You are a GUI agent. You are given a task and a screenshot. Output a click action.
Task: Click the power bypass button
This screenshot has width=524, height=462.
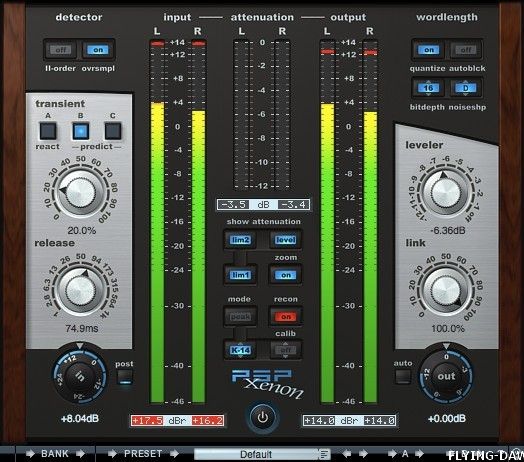click(262, 418)
